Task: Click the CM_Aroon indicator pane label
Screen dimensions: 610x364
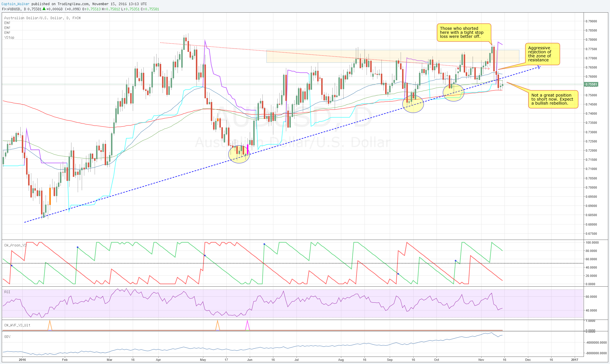Action: 15,245
